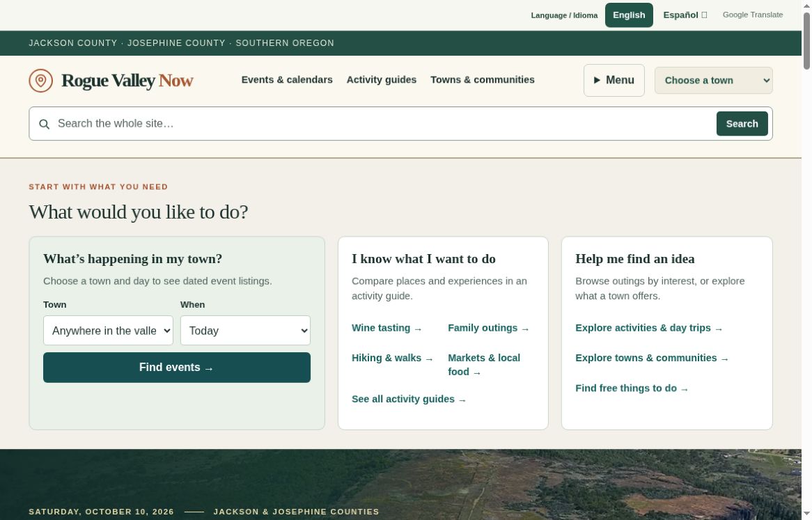This screenshot has height=520, width=812.
Task: Open Find free things to do link
Action: pos(632,388)
